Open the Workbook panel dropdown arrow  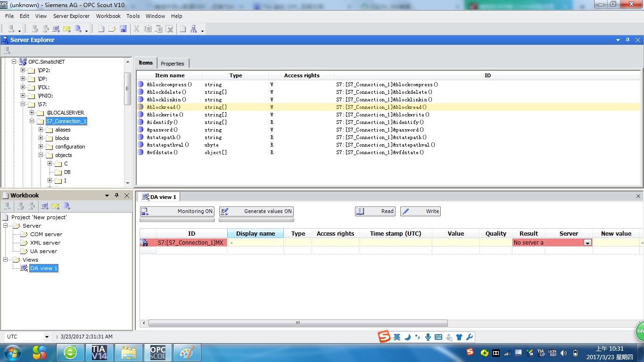(x=107, y=195)
